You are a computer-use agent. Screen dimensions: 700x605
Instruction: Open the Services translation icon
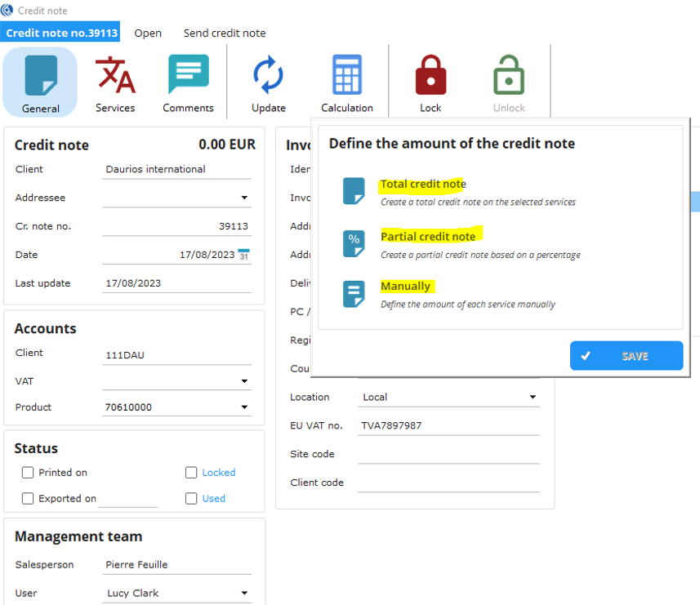point(115,76)
